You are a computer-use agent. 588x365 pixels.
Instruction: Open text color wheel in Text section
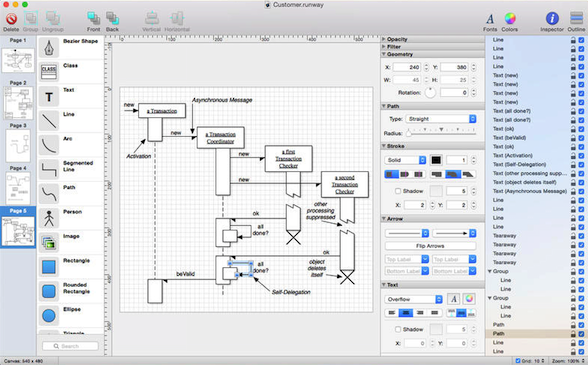pyautogui.click(x=468, y=299)
